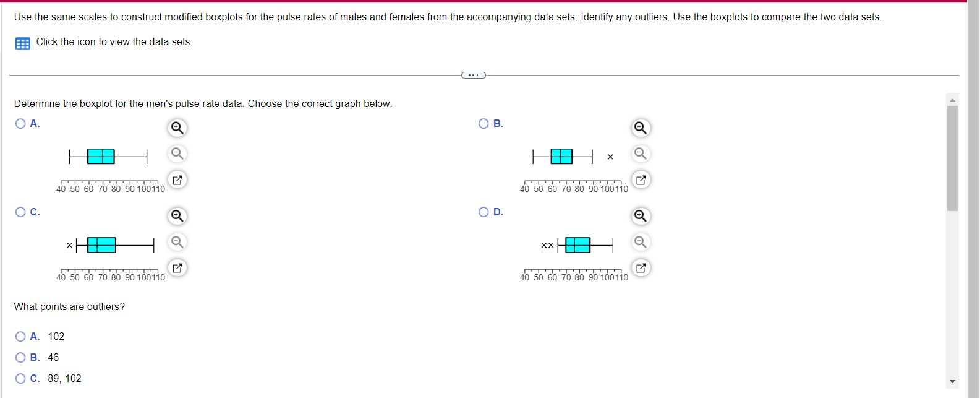Select outliers 89 and 102 option
The width and height of the screenshot is (980, 398).
tap(20, 378)
